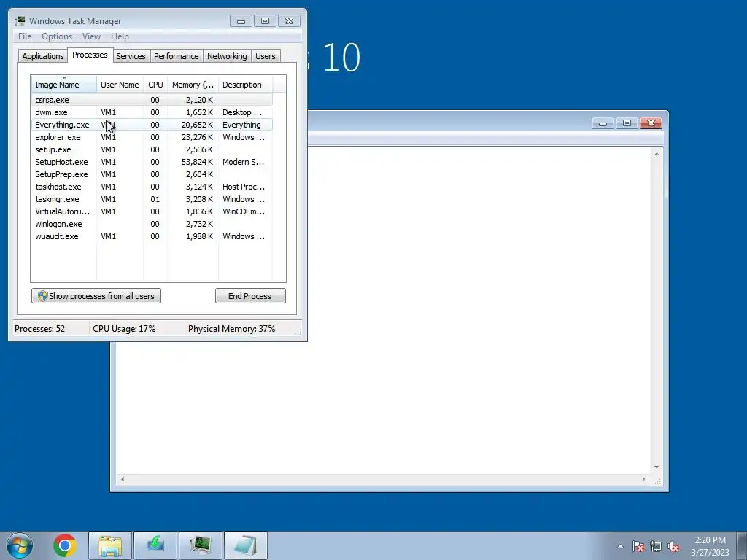Select explorer.exe process
Image resolution: width=747 pixels, height=560 pixels.
(152, 137)
